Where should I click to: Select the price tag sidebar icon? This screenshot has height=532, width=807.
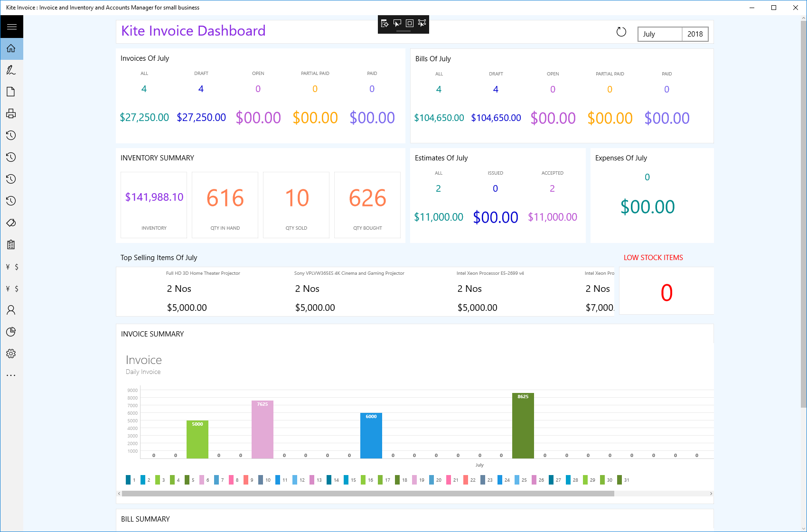pos(11,223)
